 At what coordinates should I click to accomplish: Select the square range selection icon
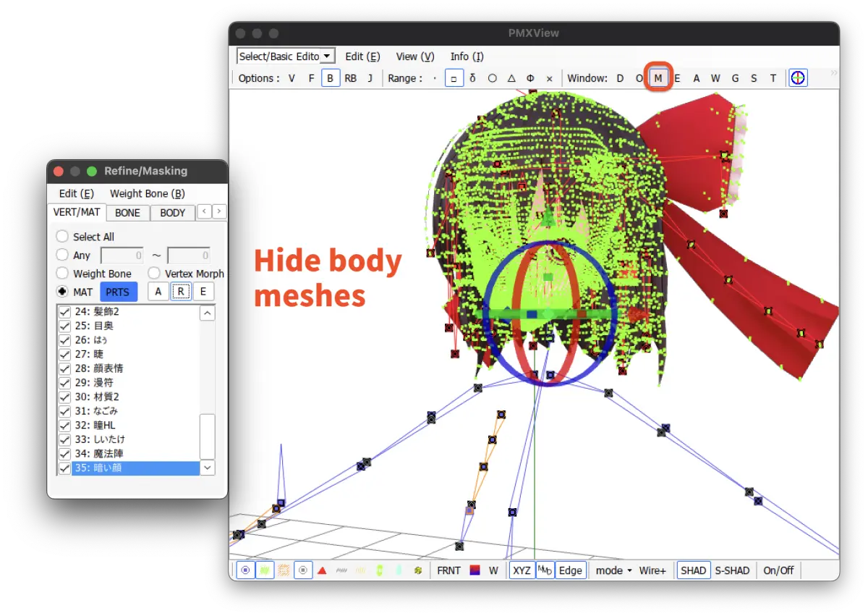pos(453,78)
